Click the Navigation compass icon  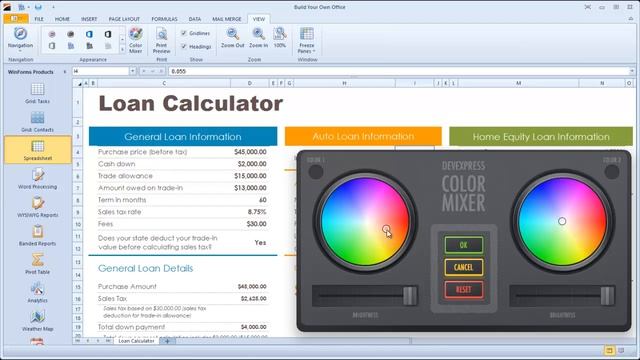tap(20, 33)
